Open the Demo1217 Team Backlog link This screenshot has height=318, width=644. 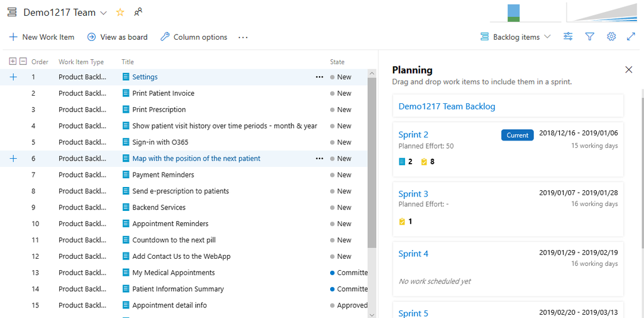(x=447, y=106)
